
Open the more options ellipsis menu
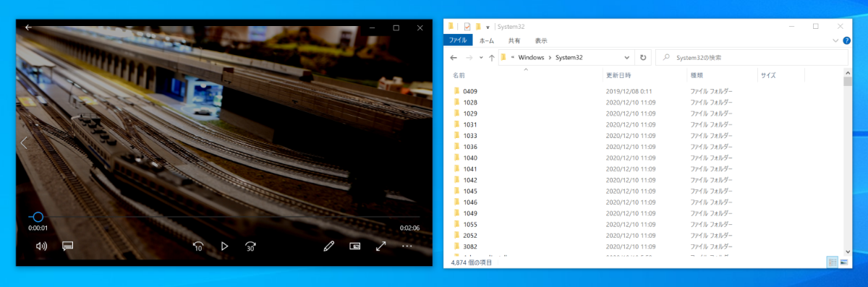(x=407, y=246)
